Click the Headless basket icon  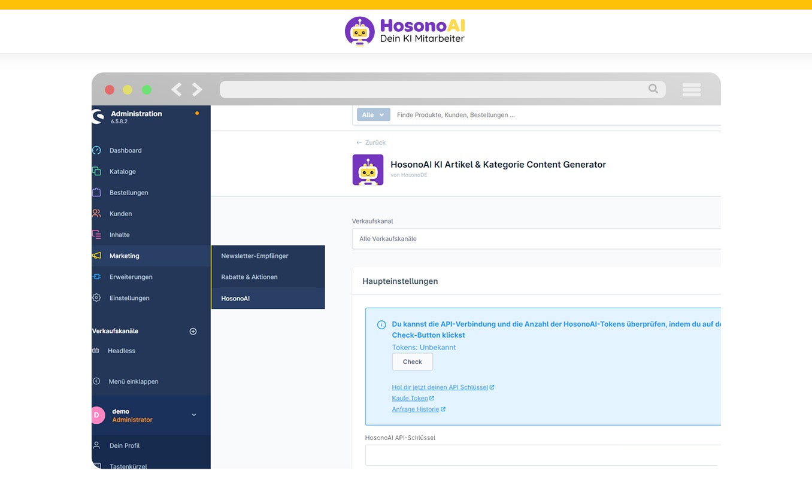click(96, 351)
